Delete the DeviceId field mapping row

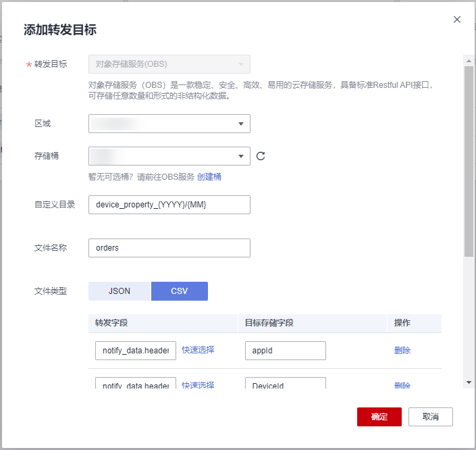tap(402, 385)
